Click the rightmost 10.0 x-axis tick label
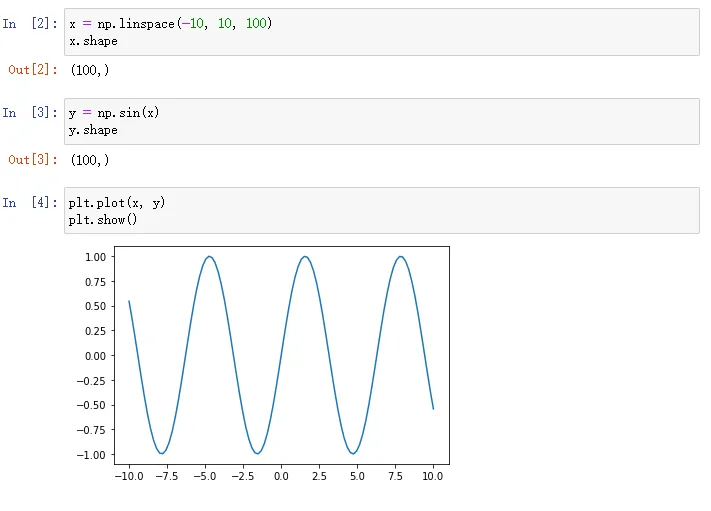711x511 pixels. click(433, 477)
